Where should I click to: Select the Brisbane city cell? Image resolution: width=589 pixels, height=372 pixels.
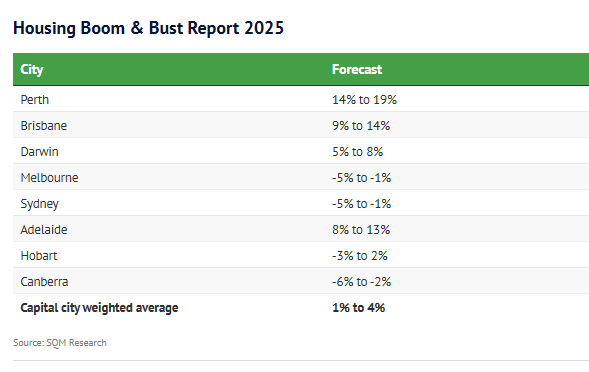44,126
